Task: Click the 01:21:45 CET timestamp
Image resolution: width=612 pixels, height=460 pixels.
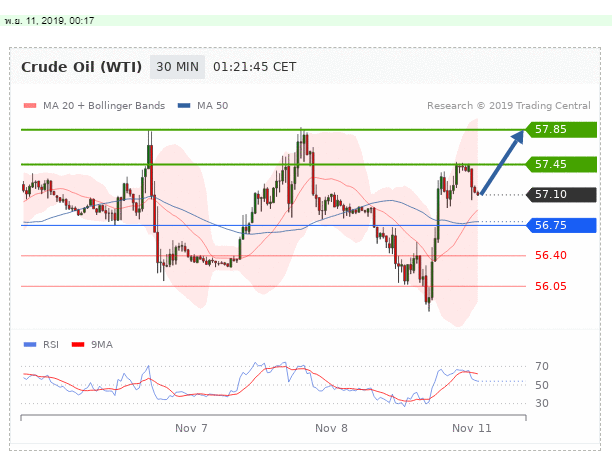Action: coord(254,67)
